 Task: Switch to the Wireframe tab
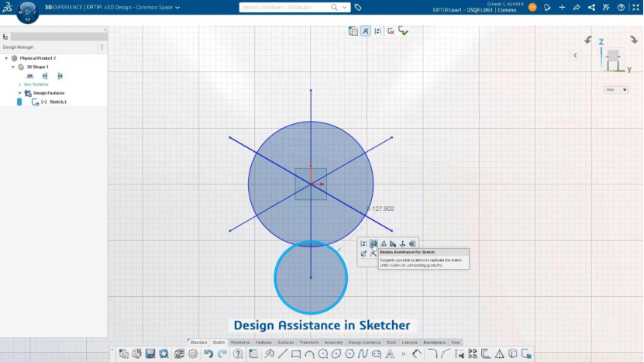coord(240,343)
